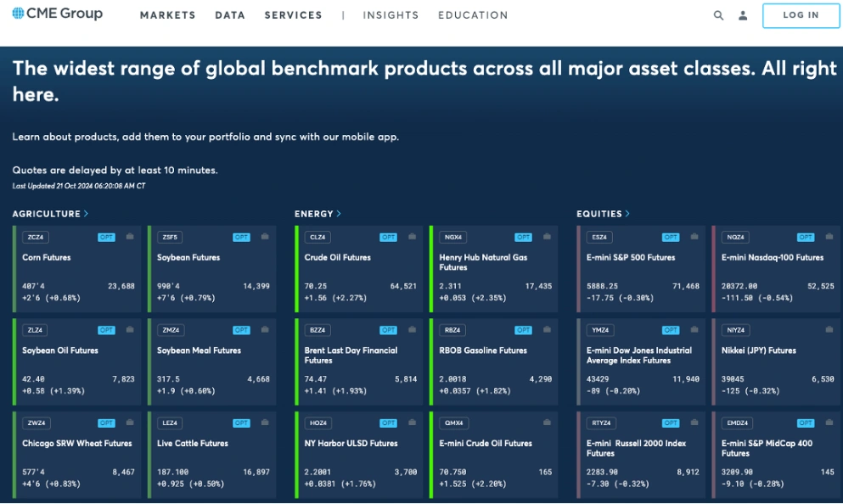Open the search magnifier icon
This screenshot has height=504, width=843.
tap(718, 15)
